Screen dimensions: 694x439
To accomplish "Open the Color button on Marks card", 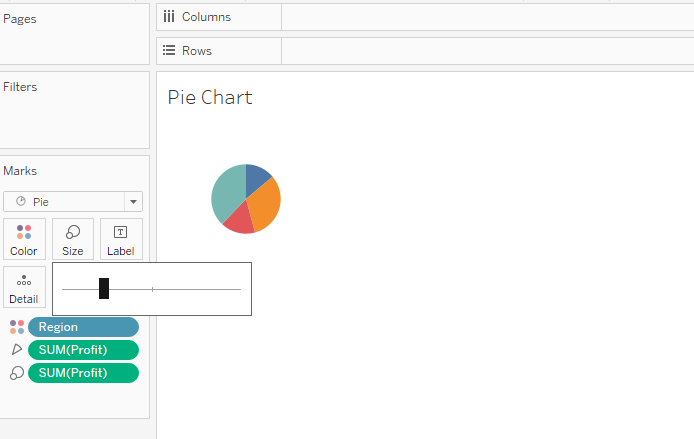I will (x=23, y=239).
